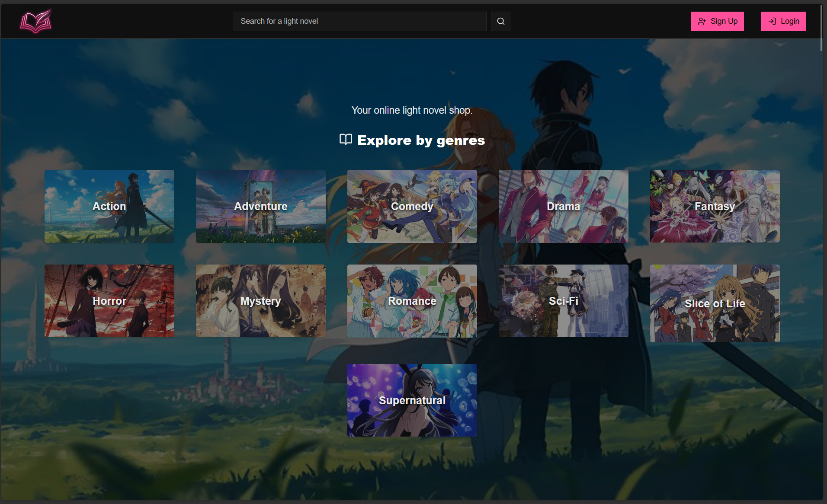Click the user-plus icon in Sign Up
This screenshot has width=827, height=504.
click(702, 21)
